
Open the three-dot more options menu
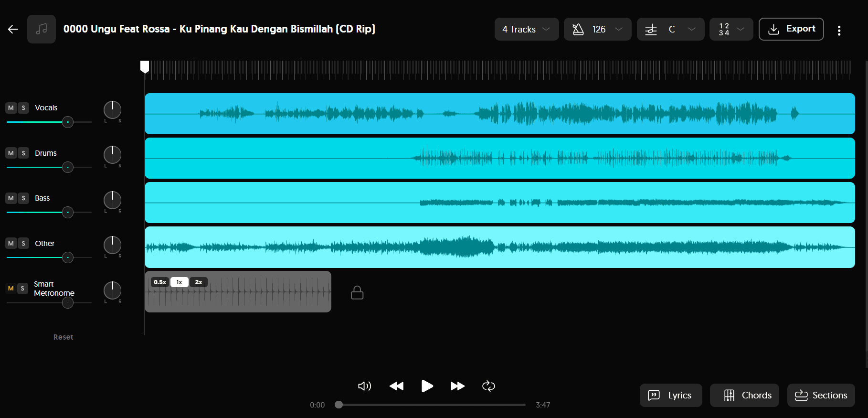coord(839,31)
